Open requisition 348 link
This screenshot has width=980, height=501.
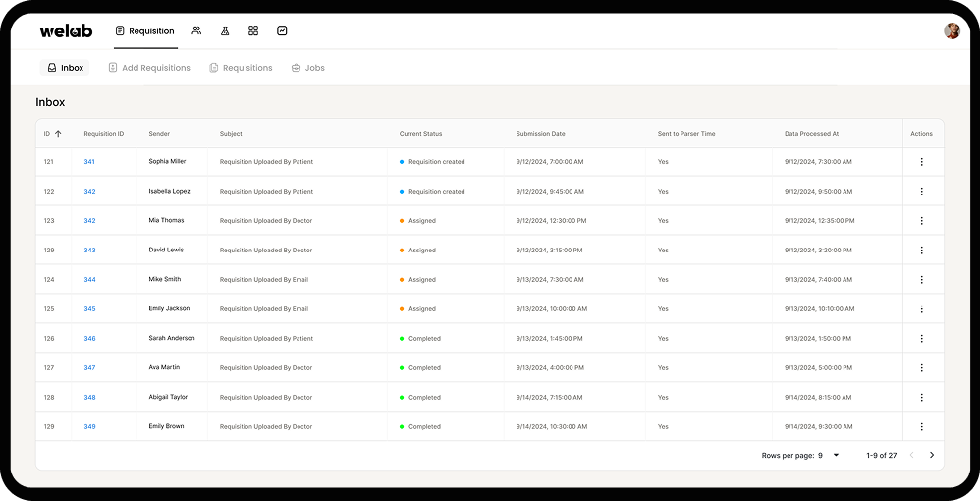pos(90,397)
